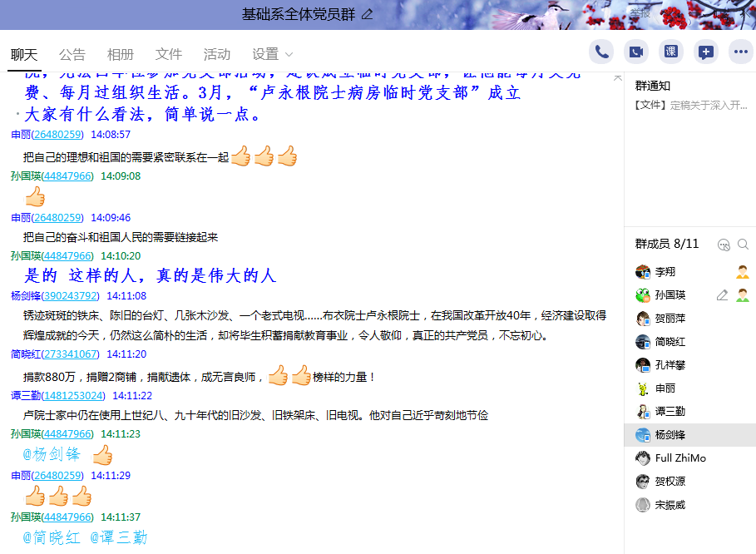The width and height of the screenshot is (756, 554).
Task: Open the 课 classroom feature icon
Action: (x=671, y=52)
